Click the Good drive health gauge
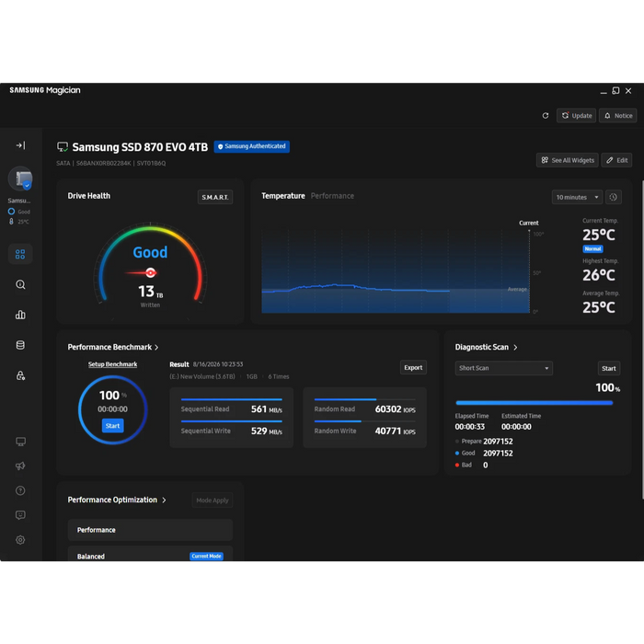Image resolution: width=644 pixels, height=644 pixels. 150,265
